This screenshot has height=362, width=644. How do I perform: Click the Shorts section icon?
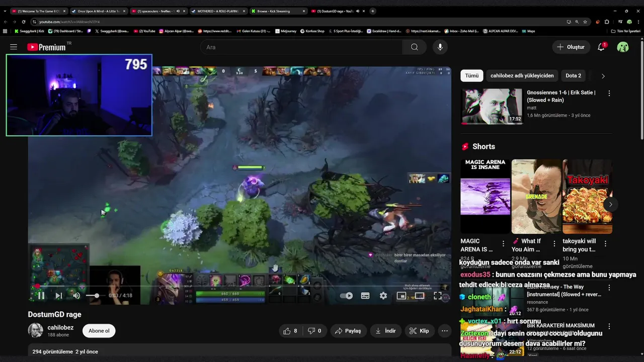pyautogui.click(x=465, y=147)
